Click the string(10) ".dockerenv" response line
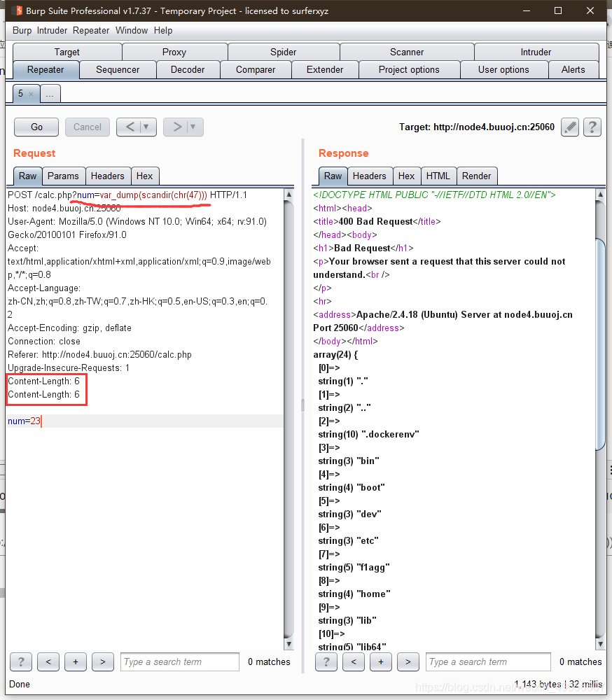The height and width of the screenshot is (700, 612). pyautogui.click(x=368, y=435)
